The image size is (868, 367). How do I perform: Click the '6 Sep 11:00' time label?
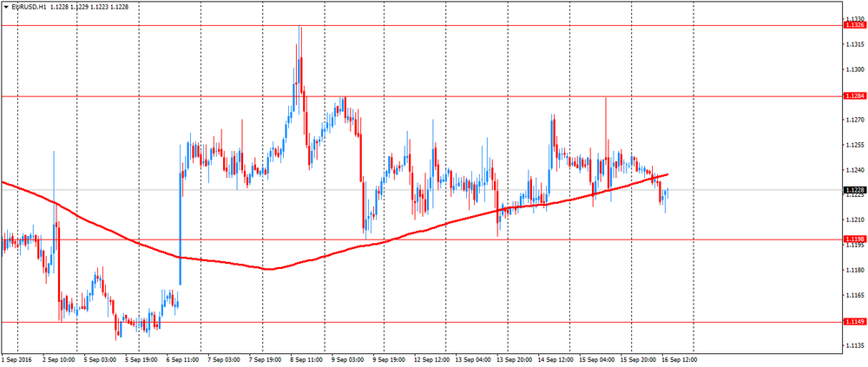click(182, 360)
